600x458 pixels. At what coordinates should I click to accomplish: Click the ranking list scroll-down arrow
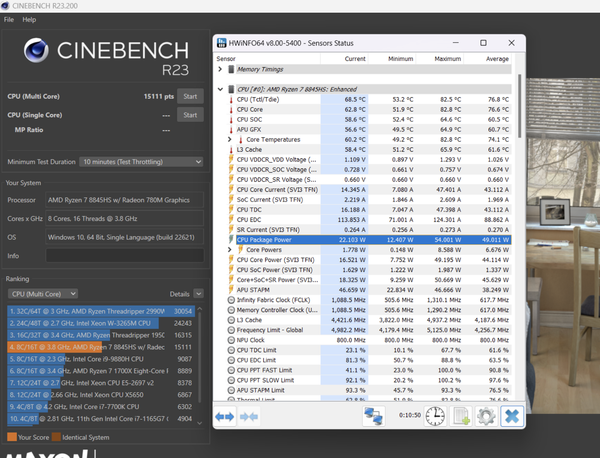199,423
